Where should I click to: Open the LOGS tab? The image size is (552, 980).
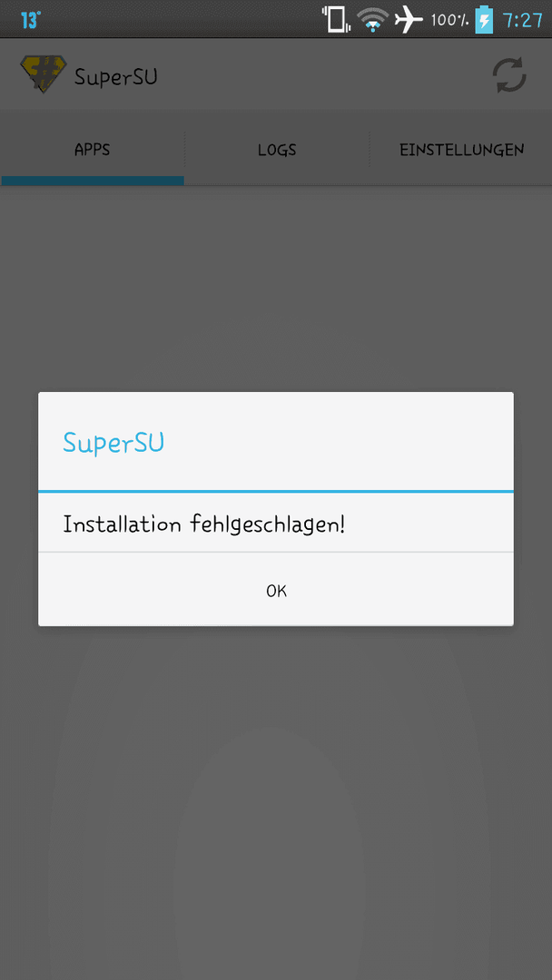tap(277, 150)
